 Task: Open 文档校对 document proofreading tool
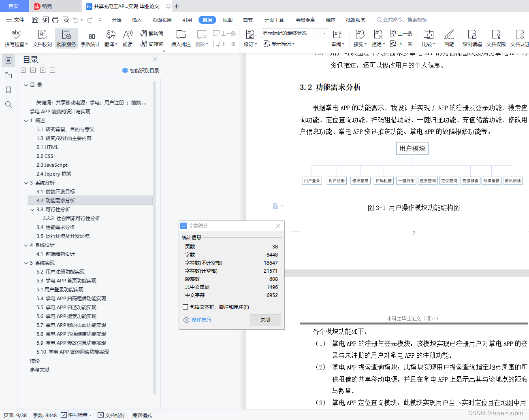coord(43,38)
